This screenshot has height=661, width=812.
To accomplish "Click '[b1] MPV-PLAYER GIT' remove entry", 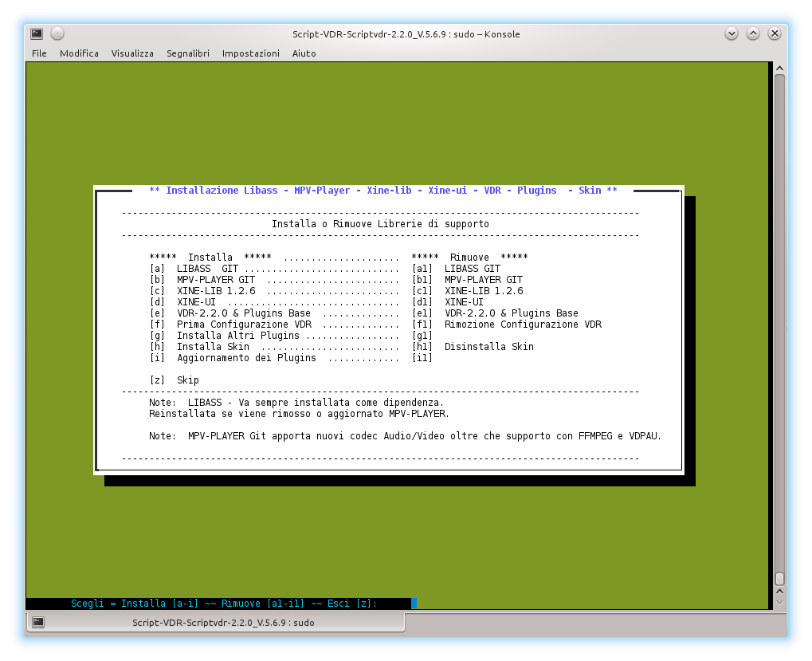I will tap(467, 280).
